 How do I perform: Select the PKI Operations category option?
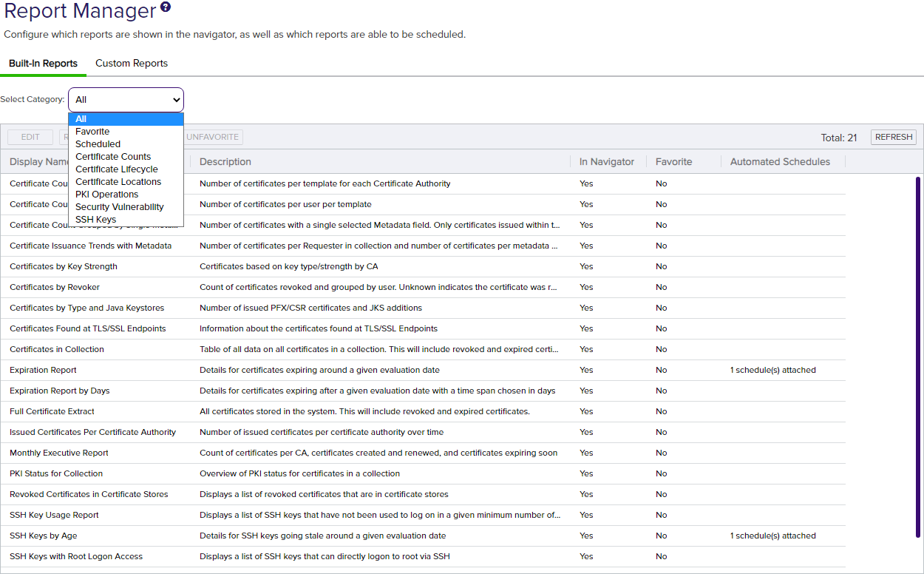point(106,195)
